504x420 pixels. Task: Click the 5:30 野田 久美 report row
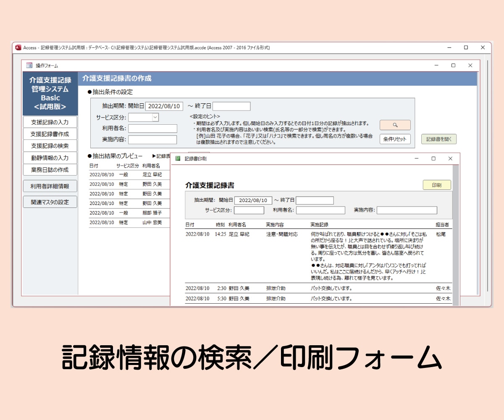[319, 299]
